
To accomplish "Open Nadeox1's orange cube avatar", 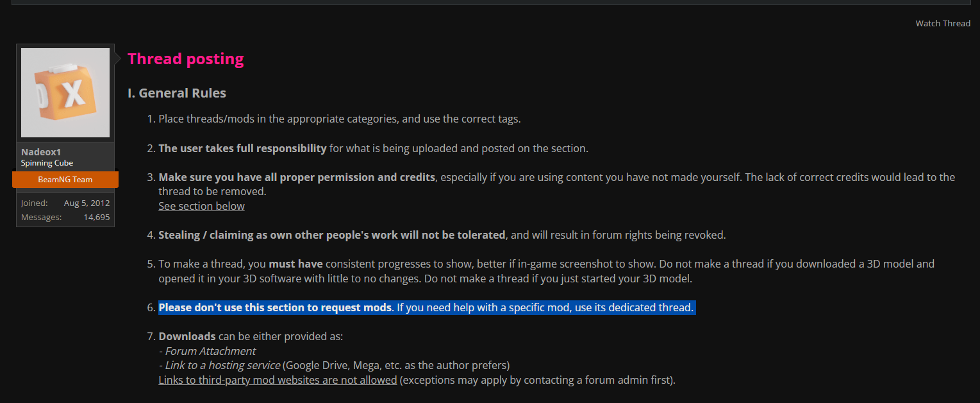I will point(65,92).
